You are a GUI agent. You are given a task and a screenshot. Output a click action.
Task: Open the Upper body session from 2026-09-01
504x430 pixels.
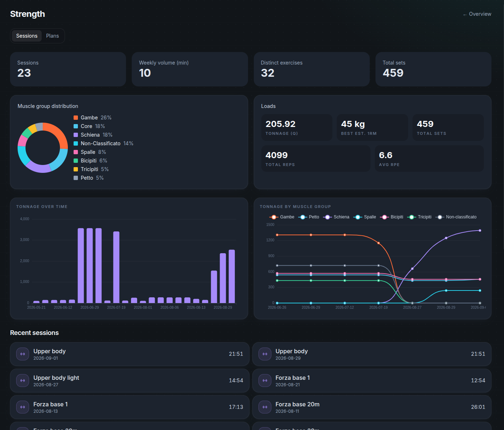pos(130,354)
